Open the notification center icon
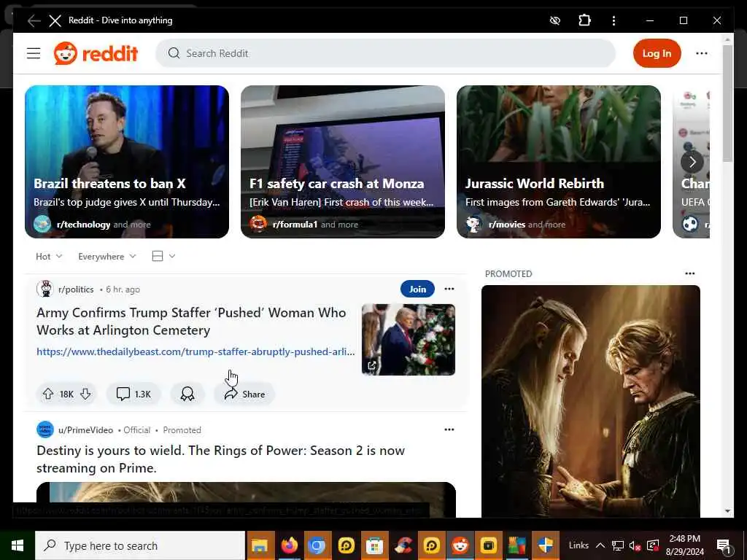Viewport: 747px width, 560px height. pyautogui.click(x=724, y=545)
